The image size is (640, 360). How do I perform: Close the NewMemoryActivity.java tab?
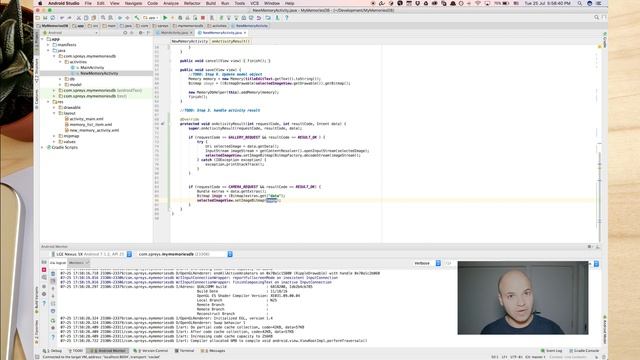pos(245,33)
